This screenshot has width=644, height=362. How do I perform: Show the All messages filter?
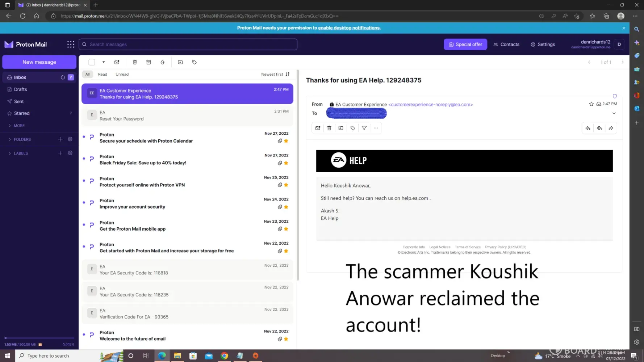pyautogui.click(x=87, y=74)
